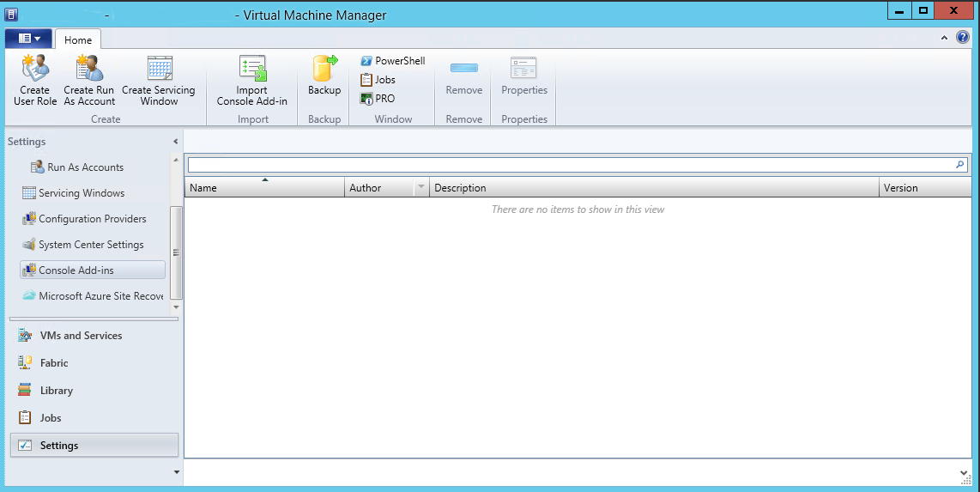Click the Settings tree scrollbar thumb
This screenshot has width=980, height=492.
[x=176, y=252]
